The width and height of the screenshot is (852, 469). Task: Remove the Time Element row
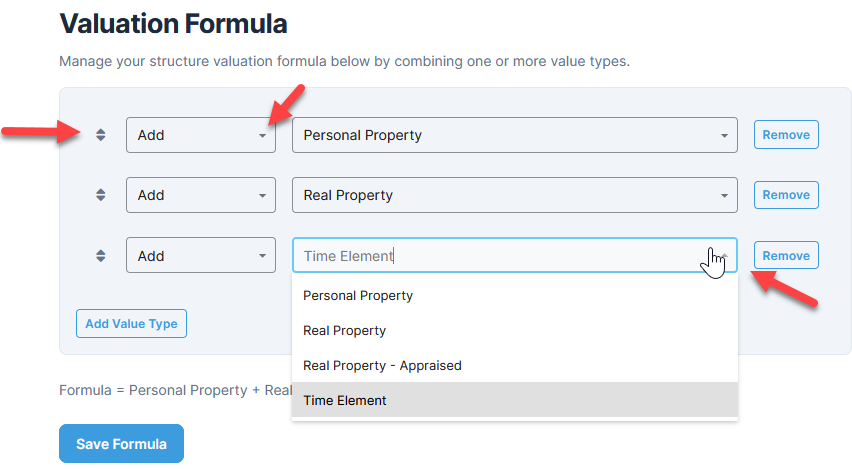tap(786, 255)
